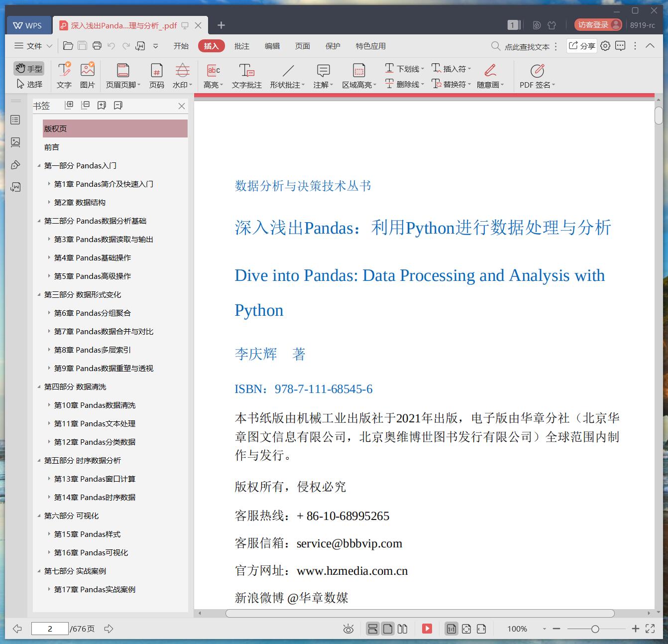The image size is (668, 644).
Task: Show page thumbnails from the sidebar
Action: tap(15, 142)
